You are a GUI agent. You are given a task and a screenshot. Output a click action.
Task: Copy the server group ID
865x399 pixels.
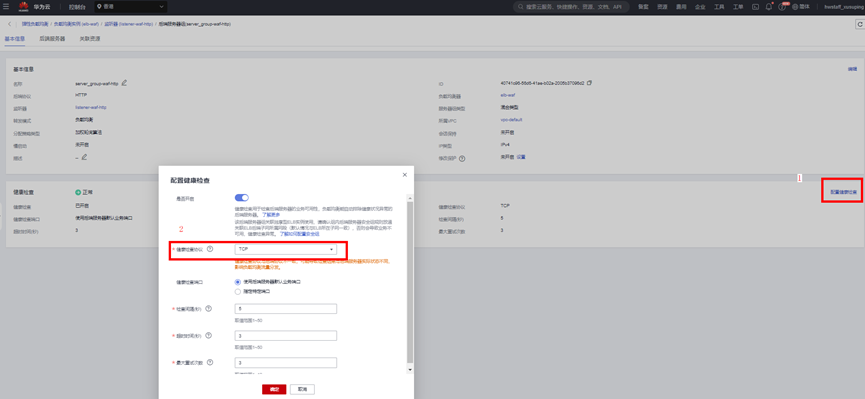click(x=589, y=83)
